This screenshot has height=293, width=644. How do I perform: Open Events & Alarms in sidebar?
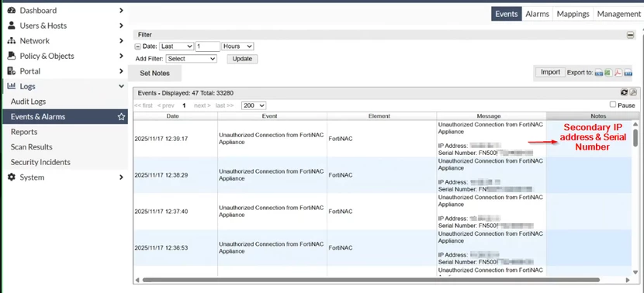tap(65, 116)
